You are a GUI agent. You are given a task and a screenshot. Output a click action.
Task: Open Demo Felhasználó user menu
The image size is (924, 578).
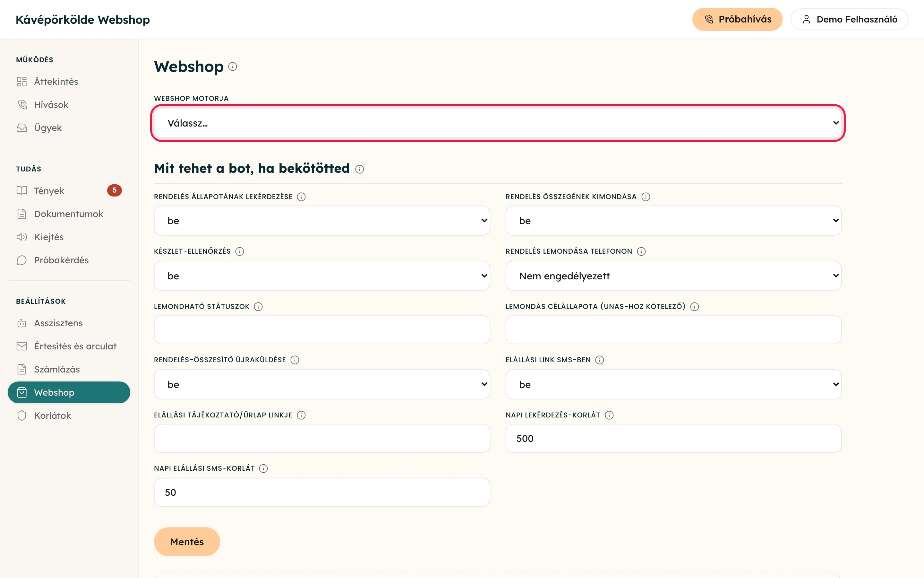(x=849, y=19)
